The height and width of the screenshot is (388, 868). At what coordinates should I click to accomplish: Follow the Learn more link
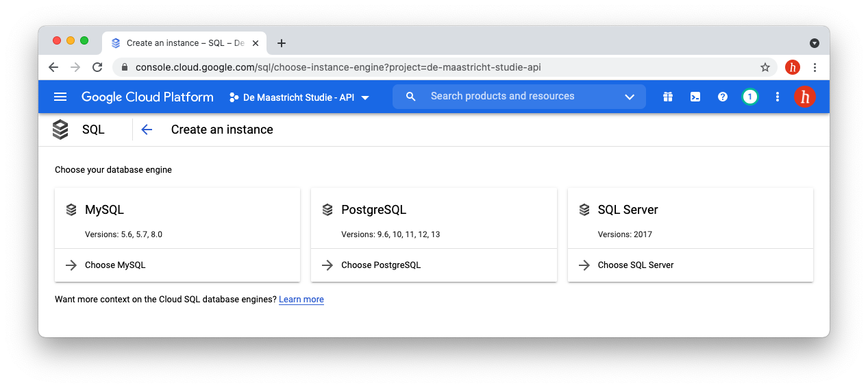(x=301, y=300)
